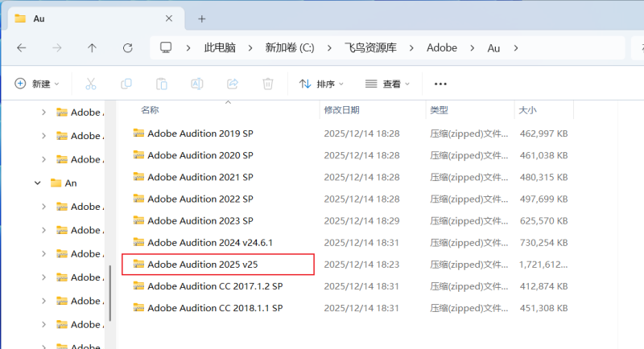The image size is (644, 349).
Task: Click zip icon of Audition CC 2017.1.2 SP
Action: point(138,285)
